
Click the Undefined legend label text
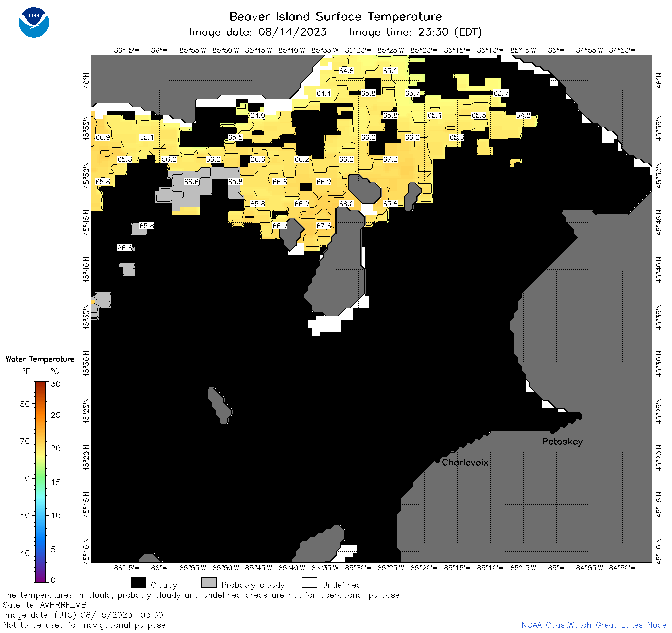coord(342,585)
